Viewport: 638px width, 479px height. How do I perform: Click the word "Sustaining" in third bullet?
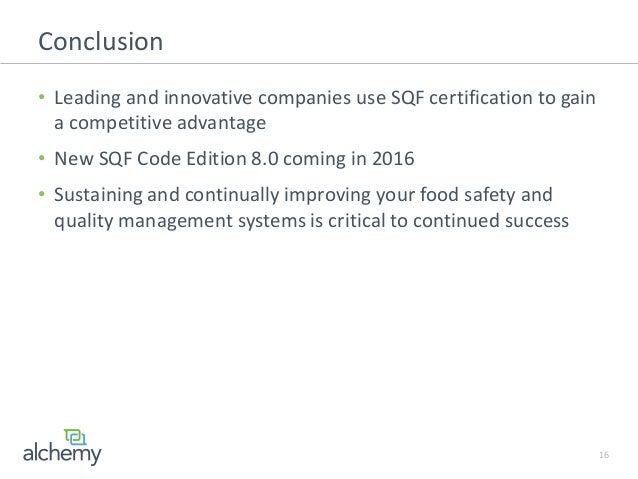click(x=98, y=195)
